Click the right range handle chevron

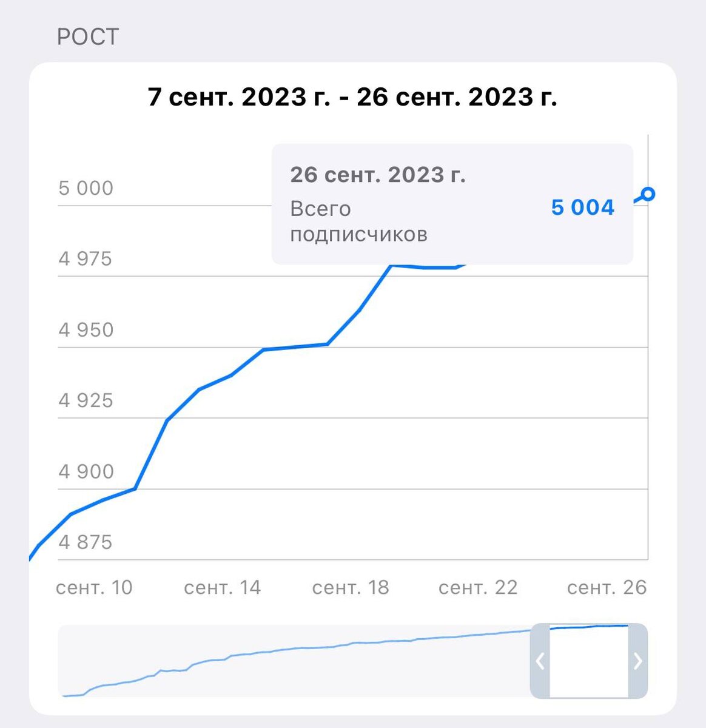point(638,661)
